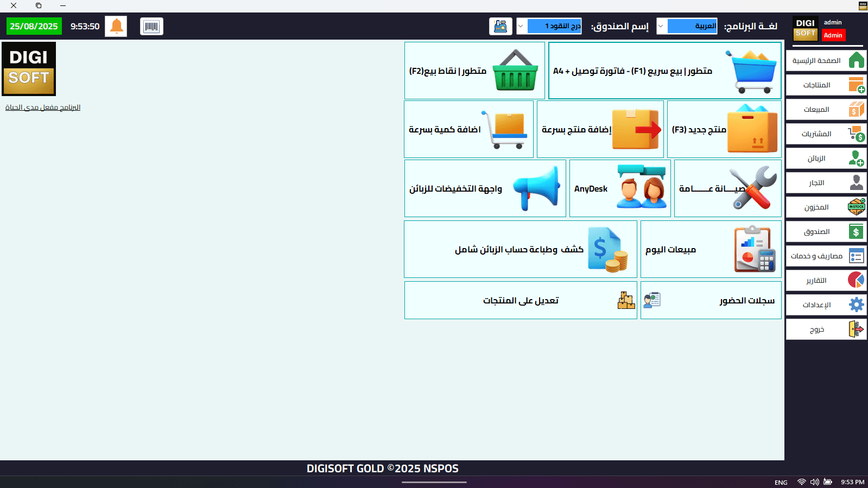Click the الصندوق green dollar icon
Screen dimensions: 868x488
pyautogui.click(x=856, y=232)
